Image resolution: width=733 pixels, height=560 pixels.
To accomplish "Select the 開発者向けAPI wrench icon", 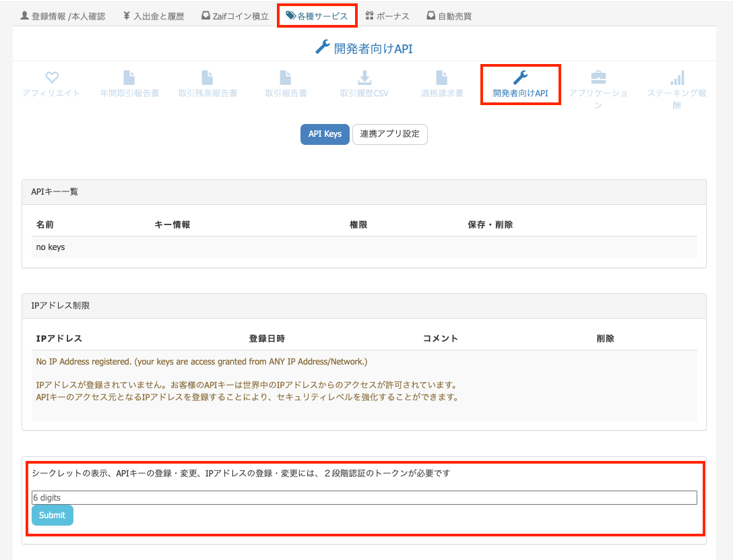I will point(520,78).
